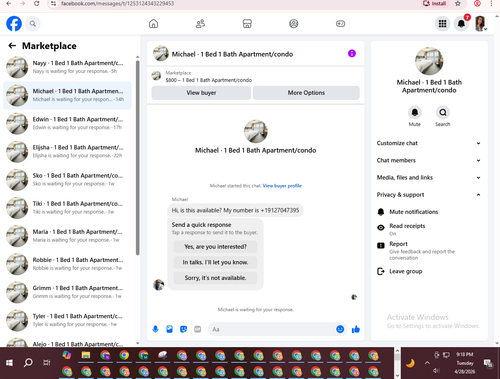Viewport: 500px width, 379px height.
Task: Toggle Read receipts setting
Action: [x=429, y=229]
